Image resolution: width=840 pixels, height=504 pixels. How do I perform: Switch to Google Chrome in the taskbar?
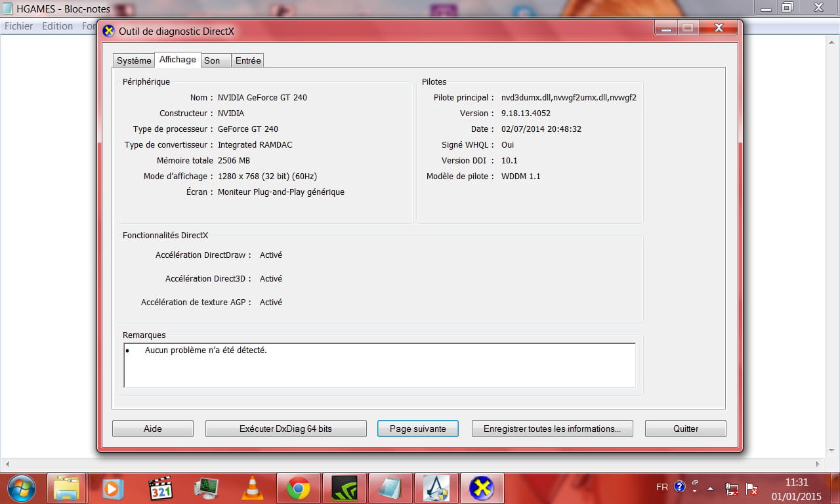tap(298, 489)
